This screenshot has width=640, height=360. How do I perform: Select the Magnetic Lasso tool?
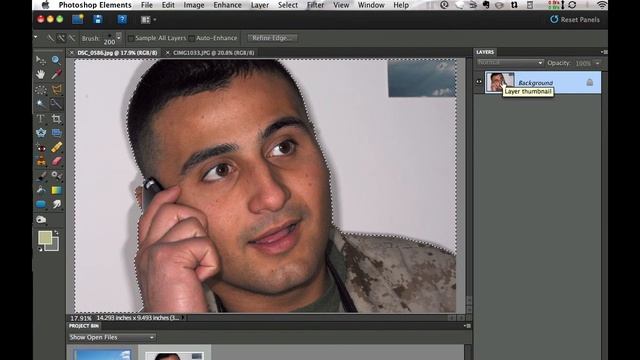pos(56,89)
